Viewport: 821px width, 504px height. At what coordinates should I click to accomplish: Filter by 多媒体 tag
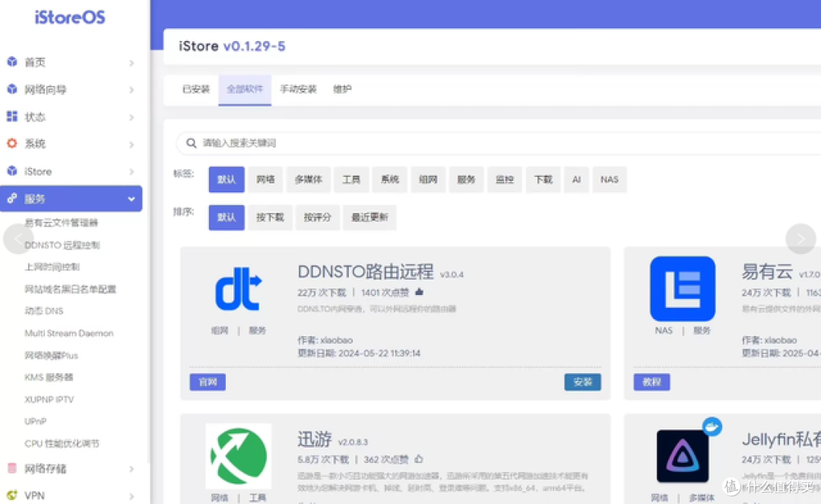point(309,179)
